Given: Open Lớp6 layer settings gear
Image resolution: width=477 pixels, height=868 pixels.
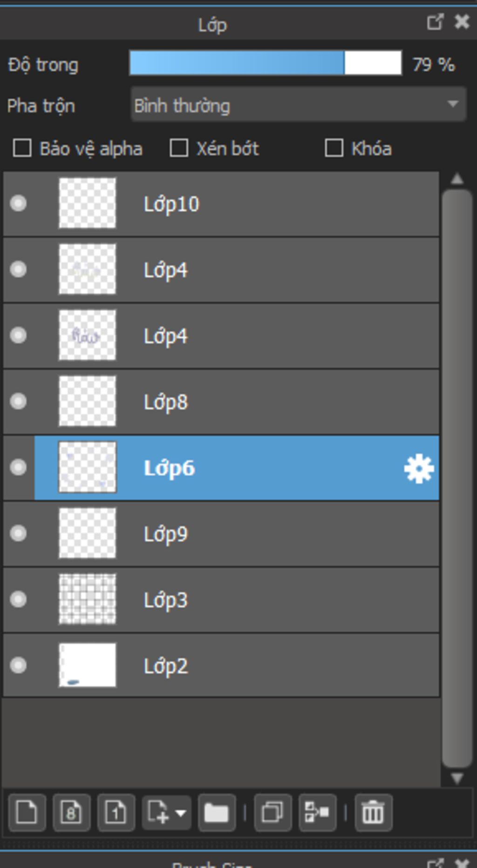Looking at the screenshot, I should (x=419, y=468).
